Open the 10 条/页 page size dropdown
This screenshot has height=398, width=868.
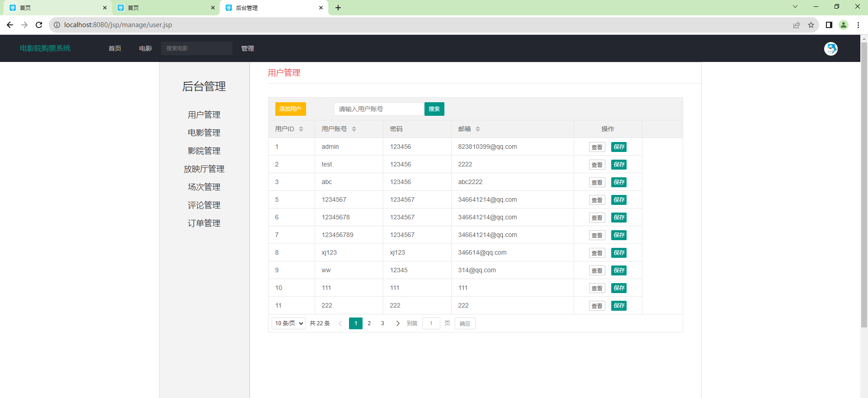pyautogui.click(x=288, y=323)
